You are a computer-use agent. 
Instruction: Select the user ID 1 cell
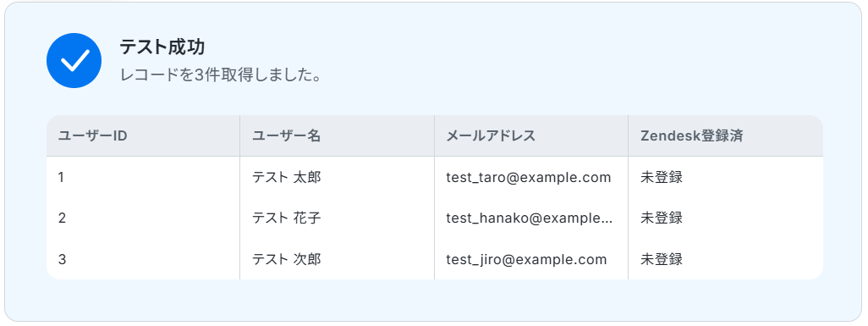[x=143, y=178]
